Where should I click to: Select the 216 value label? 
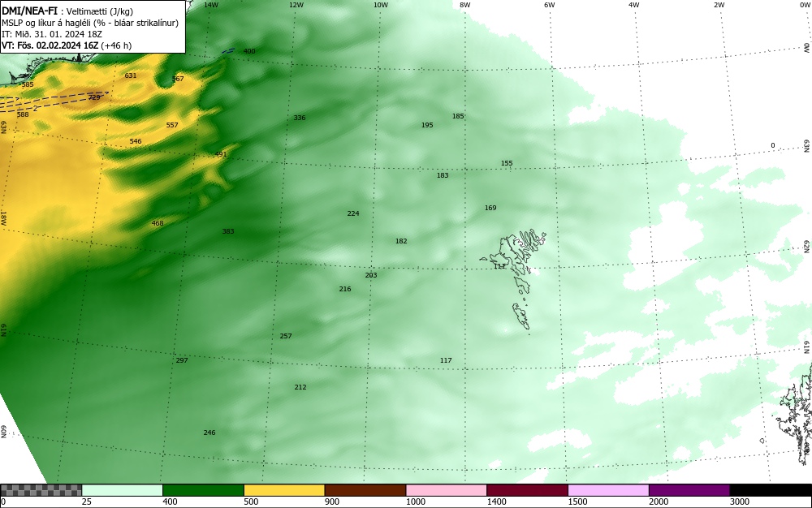345,289
